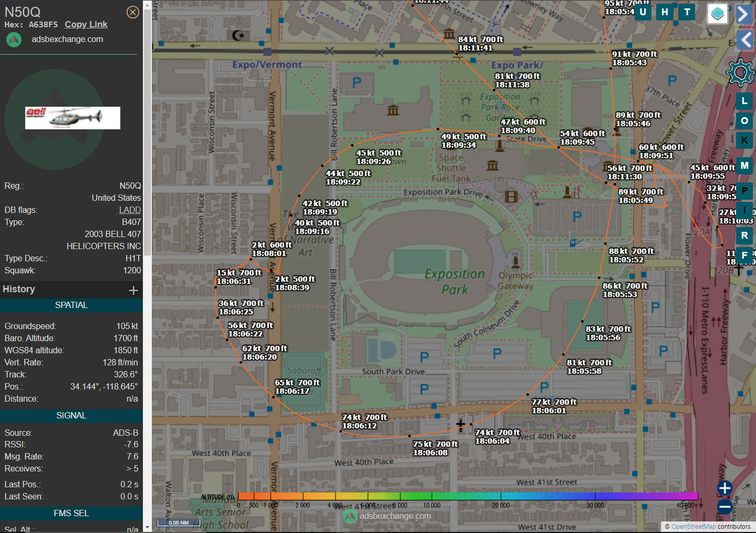This screenshot has width=756, height=533.
Task: Click the altitude color legend bar
Action: [468, 496]
